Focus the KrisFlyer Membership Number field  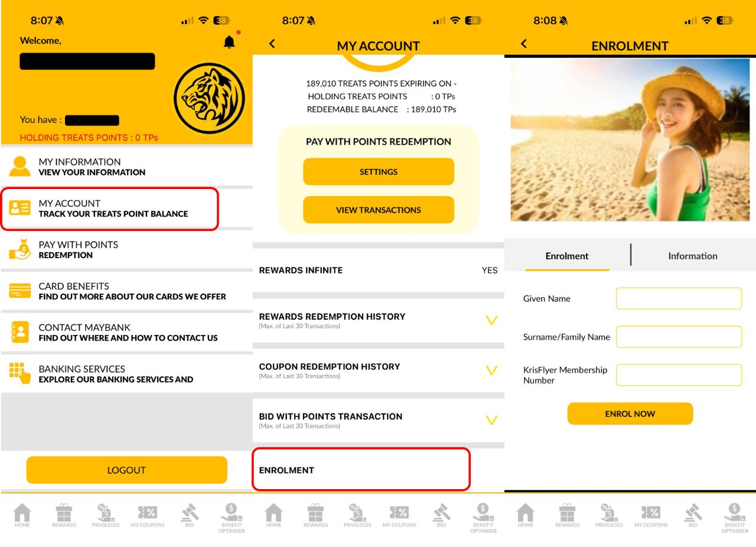(679, 375)
